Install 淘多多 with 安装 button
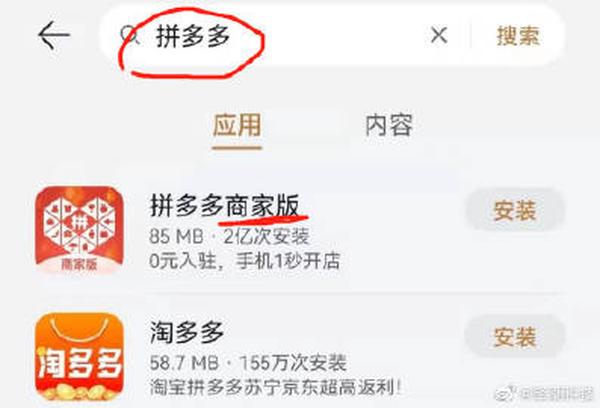Viewport: 600px width, 408px height. coord(515,337)
